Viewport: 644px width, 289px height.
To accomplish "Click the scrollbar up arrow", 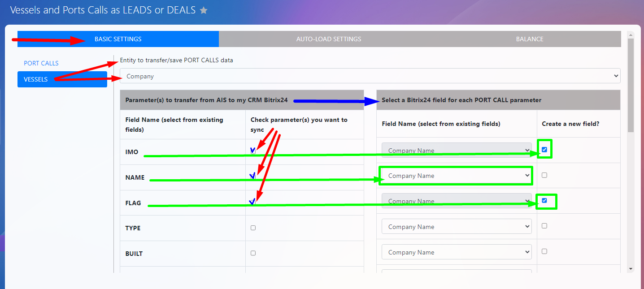I will point(631,35).
